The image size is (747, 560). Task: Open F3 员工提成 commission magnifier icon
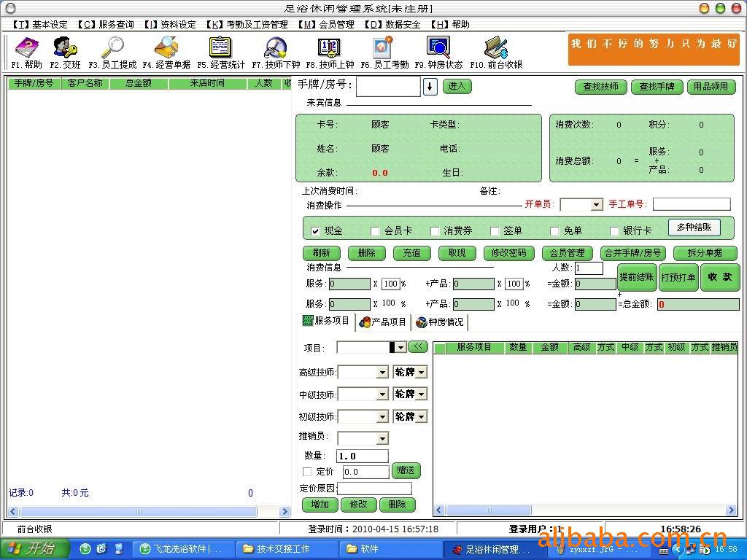tap(112, 49)
